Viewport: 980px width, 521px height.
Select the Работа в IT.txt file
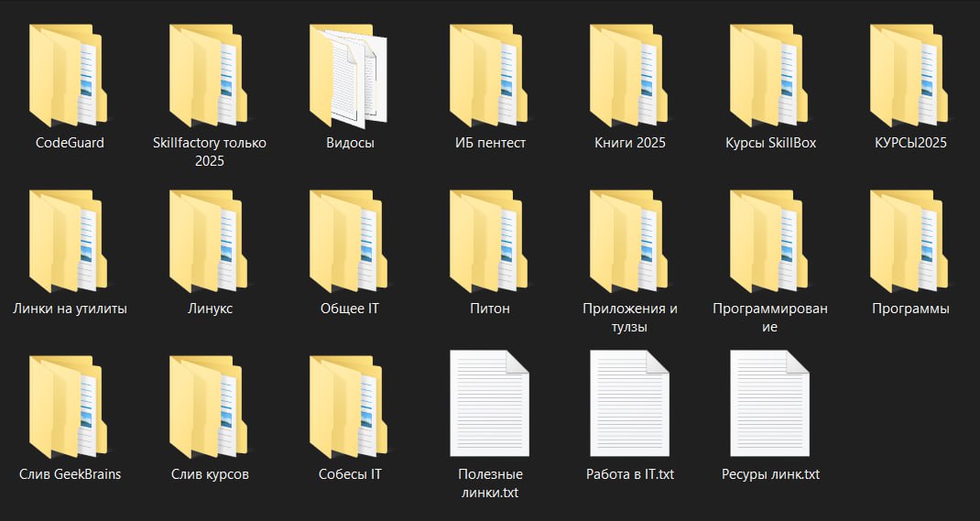tap(629, 403)
